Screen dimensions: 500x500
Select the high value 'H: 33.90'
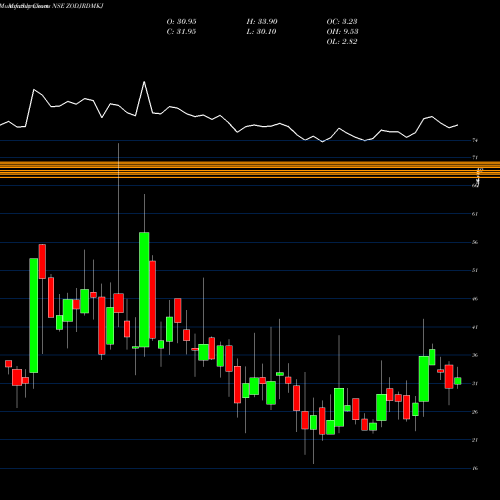[262, 22]
